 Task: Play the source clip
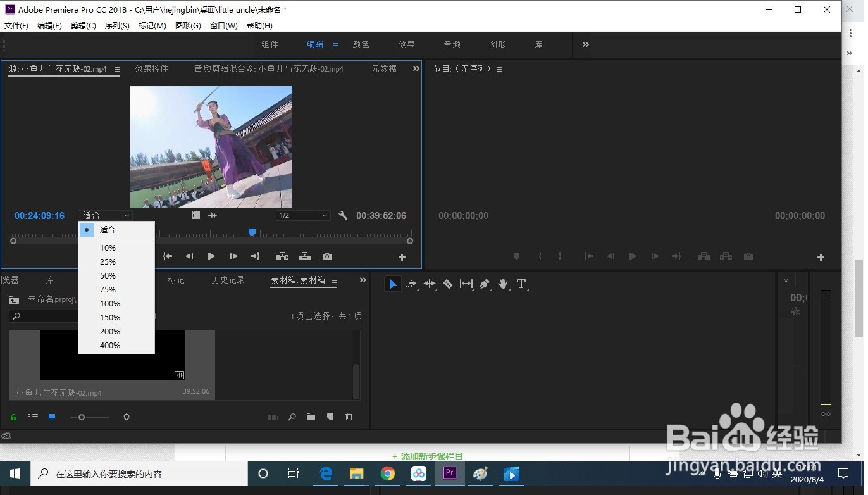211,256
